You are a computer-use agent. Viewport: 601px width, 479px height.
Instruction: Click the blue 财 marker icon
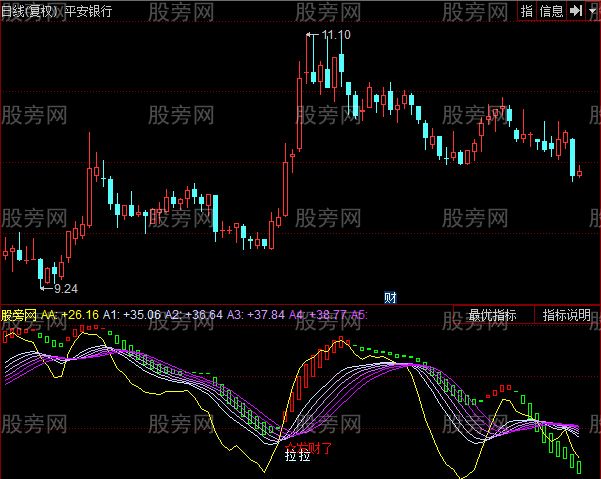click(391, 297)
